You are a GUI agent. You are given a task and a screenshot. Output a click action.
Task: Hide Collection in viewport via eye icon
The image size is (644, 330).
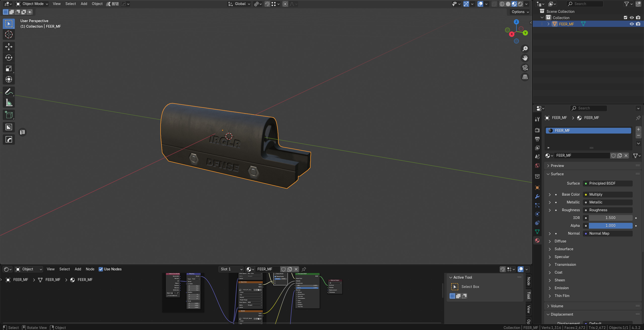pyautogui.click(x=632, y=18)
